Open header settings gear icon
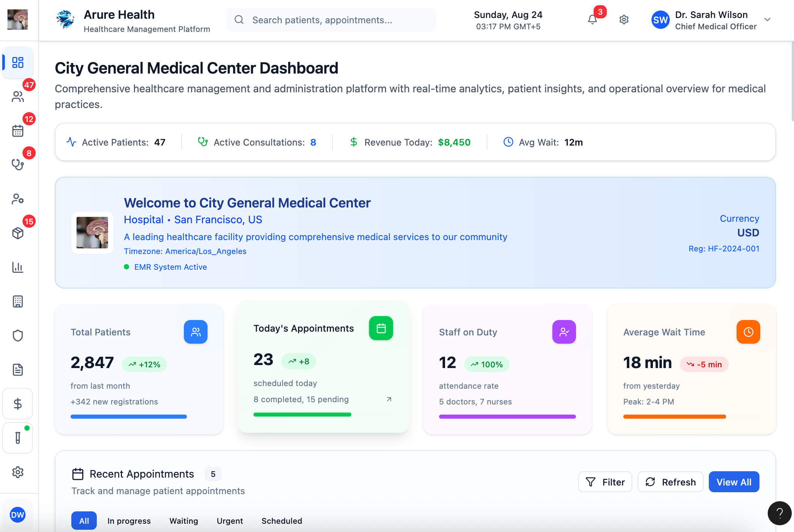 [x=624, y=20]
